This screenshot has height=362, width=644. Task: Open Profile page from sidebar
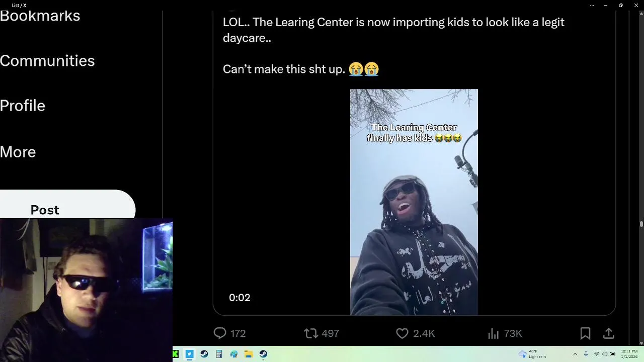point(23,105)
